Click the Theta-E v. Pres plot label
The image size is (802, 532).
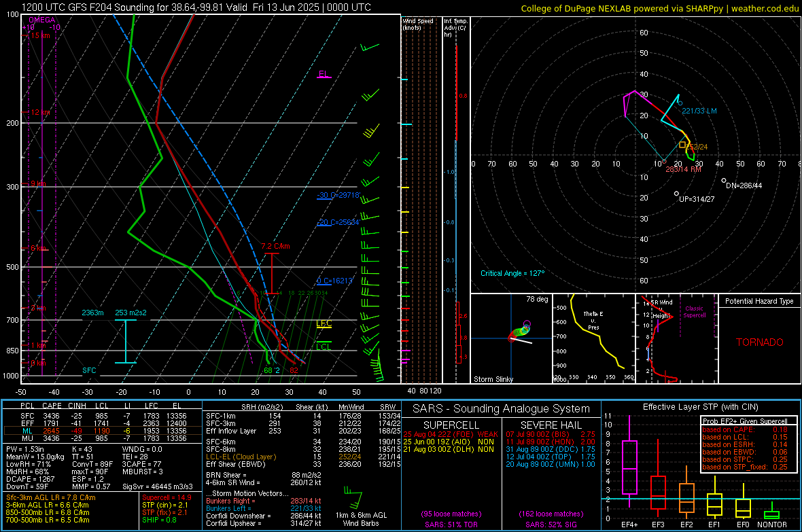[x=593, y=321]
